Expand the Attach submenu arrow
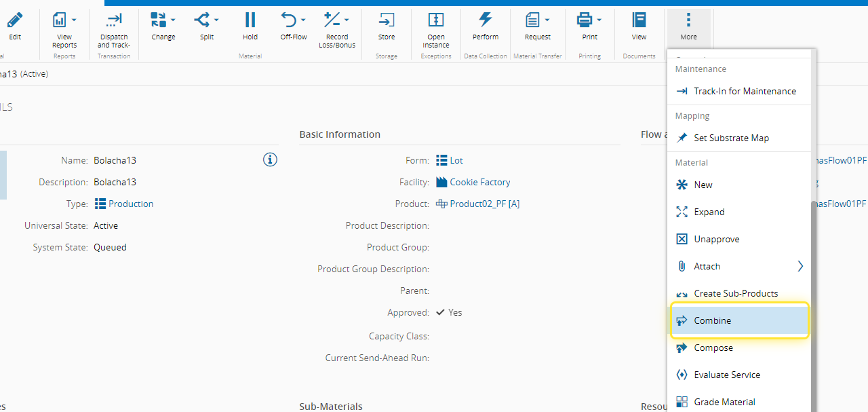Viewport: 868px width, 412px height. (x=800, y=266)
